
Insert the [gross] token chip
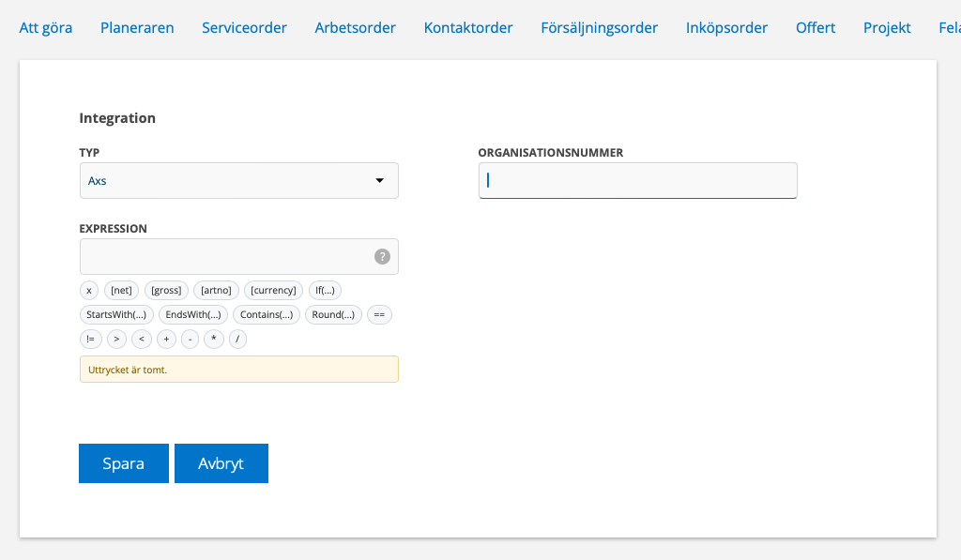coord(166,290)
